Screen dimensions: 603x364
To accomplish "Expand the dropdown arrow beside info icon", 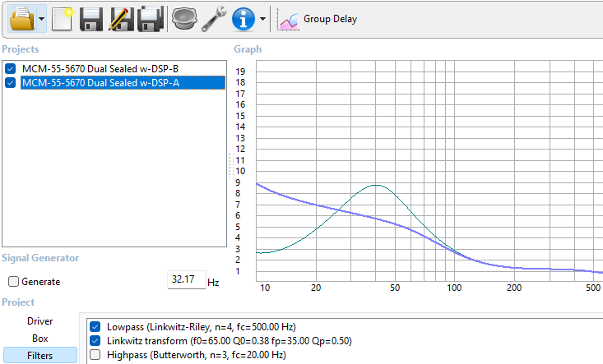I will tap(262, 18).
